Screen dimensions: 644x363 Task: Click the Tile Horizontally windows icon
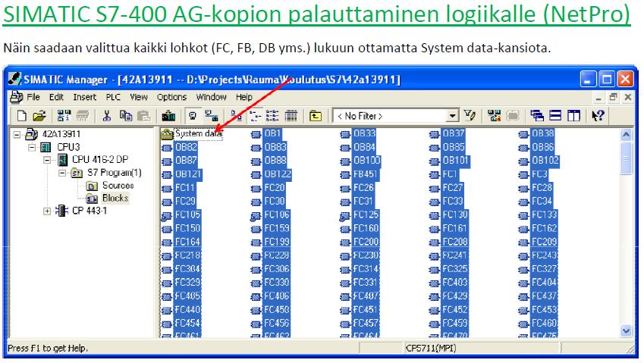[x=555, y=116]
